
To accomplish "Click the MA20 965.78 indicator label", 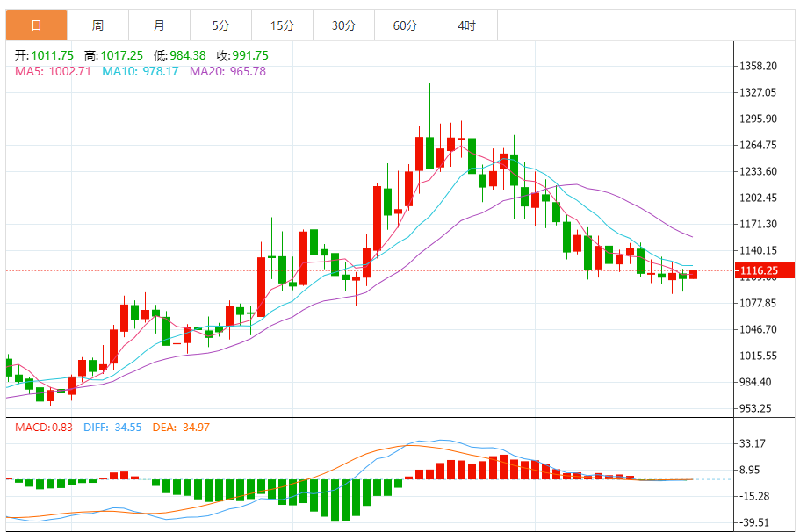I will coord(227,71).
